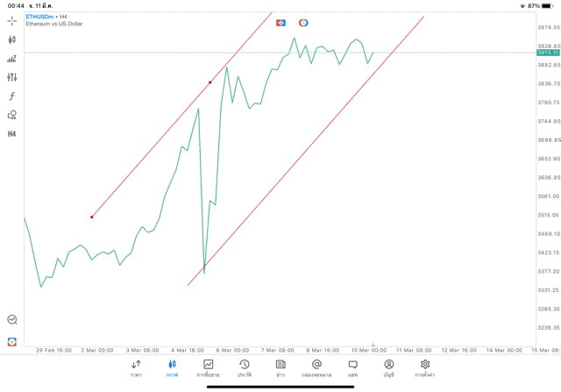Select the upper trendline's red anchor point
This screenshot has width=561, height=392.
point(210,82)
